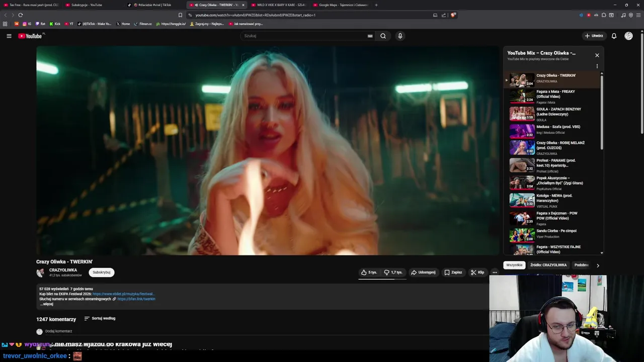
Task: Open Sortuj według comment sorting dropdown
Action: point(100,318)
